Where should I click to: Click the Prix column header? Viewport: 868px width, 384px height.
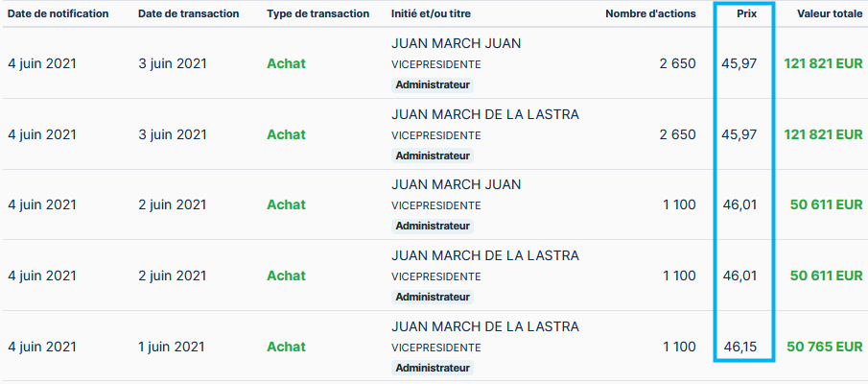744,13
